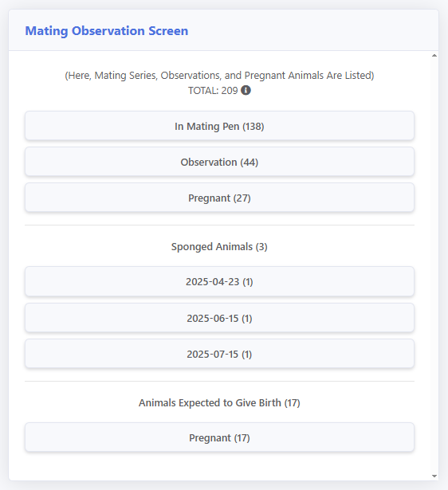Viewport: 448px width, 490px height.
Task: Click Animals Expected to Give Birth (17) heading
Action: (x=219, y=403)
